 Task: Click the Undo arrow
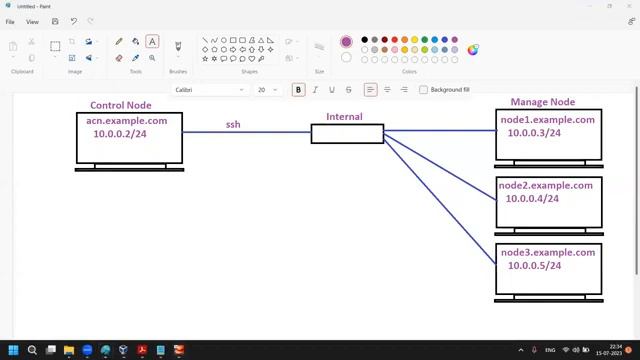point(73,21)
